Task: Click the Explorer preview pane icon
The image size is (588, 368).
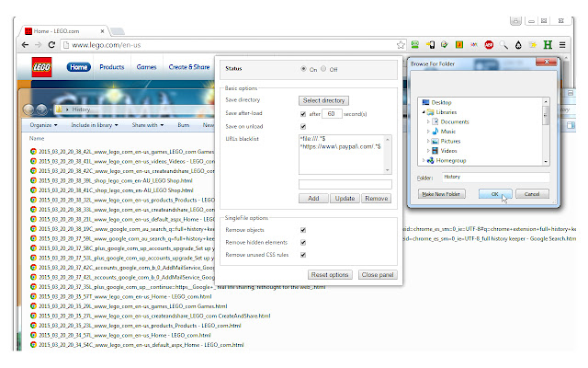Action: [571, 125]
